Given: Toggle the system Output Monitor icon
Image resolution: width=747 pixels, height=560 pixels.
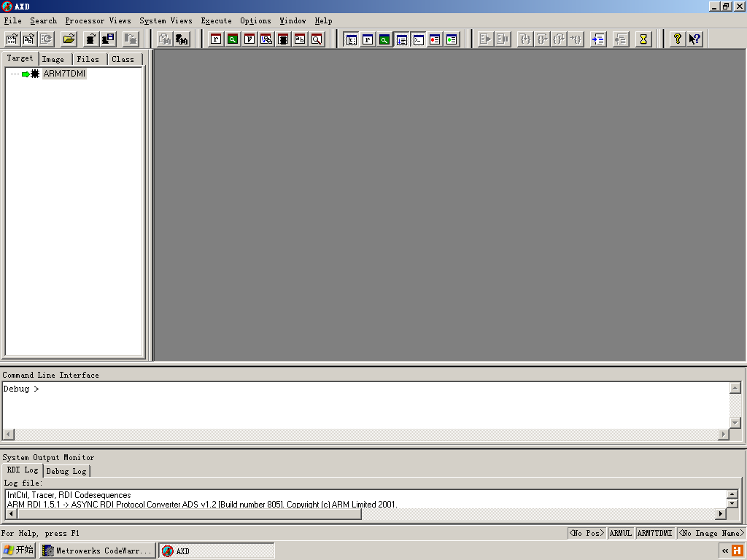Looking at the screenshot, I should pos(402,39).
